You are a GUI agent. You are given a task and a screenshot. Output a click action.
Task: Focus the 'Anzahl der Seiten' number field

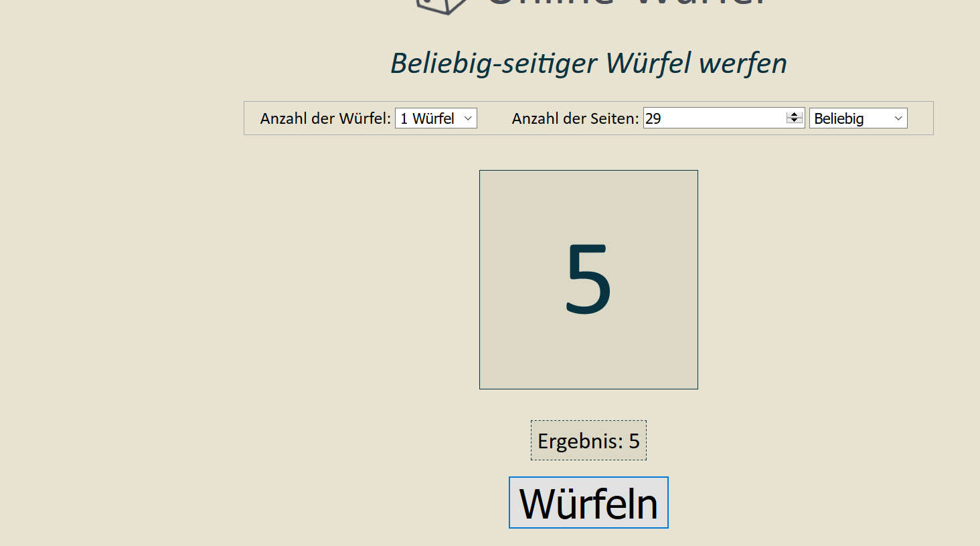[714, 118]
